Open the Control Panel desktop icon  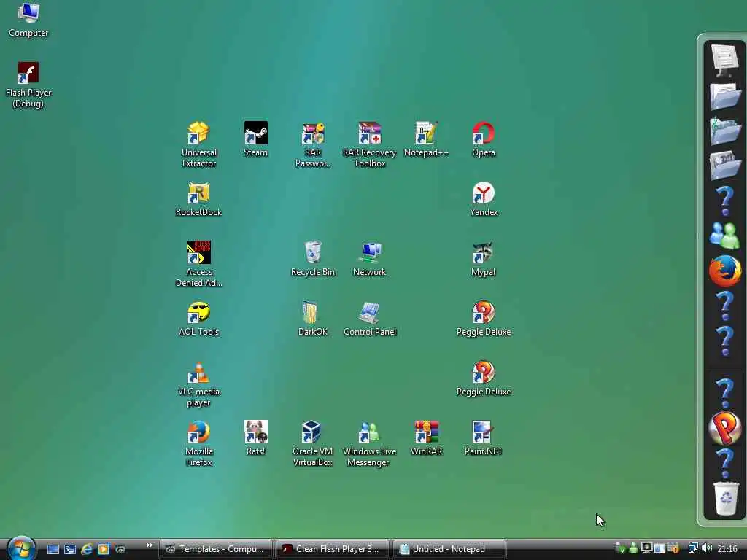[370, 319]
